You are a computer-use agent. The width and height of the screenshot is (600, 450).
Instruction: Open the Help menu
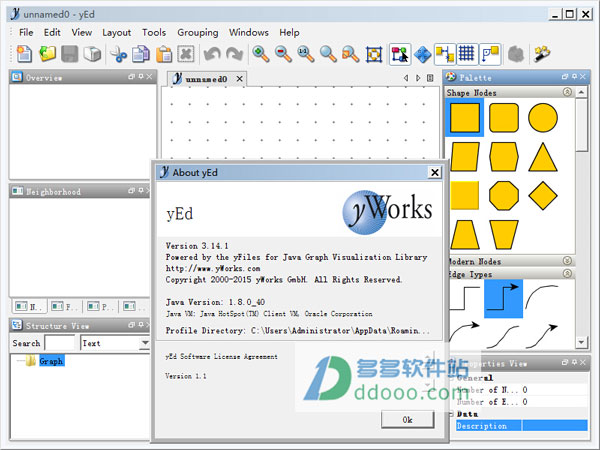(x=289, y=33)
